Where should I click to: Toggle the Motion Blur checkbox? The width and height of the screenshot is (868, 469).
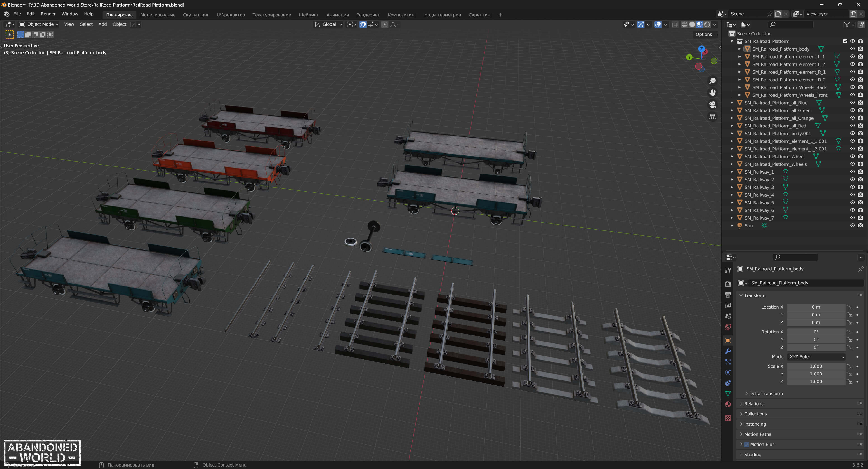point(746,444)
